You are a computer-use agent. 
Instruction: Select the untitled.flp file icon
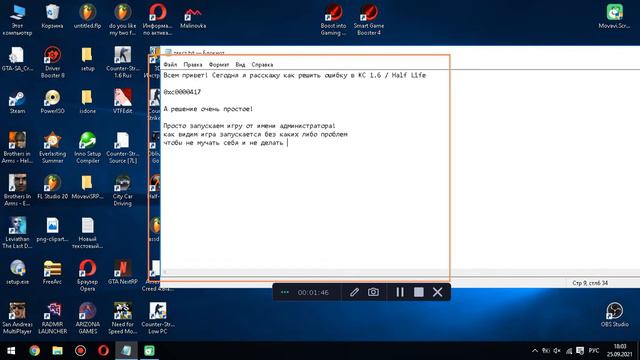click(87, 16)
